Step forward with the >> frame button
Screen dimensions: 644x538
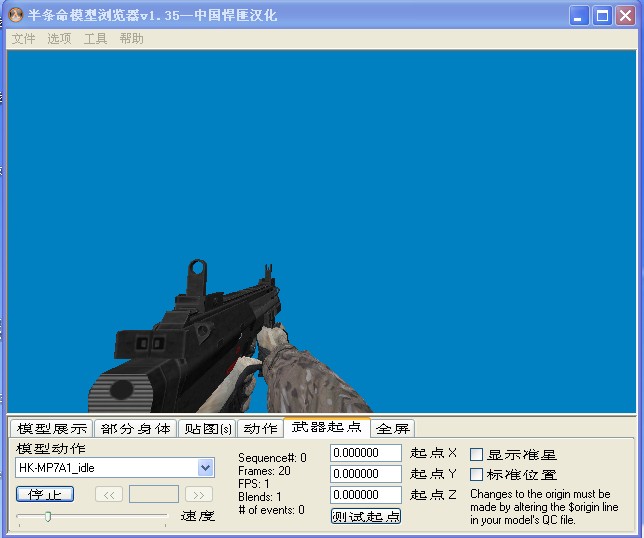tap(199, 494)
